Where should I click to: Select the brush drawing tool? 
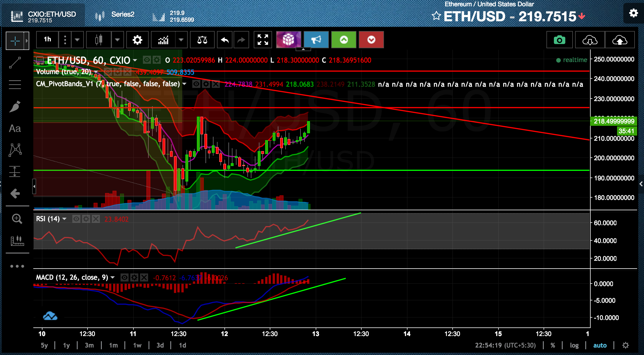pyautogui.click(x=15, y=107)
